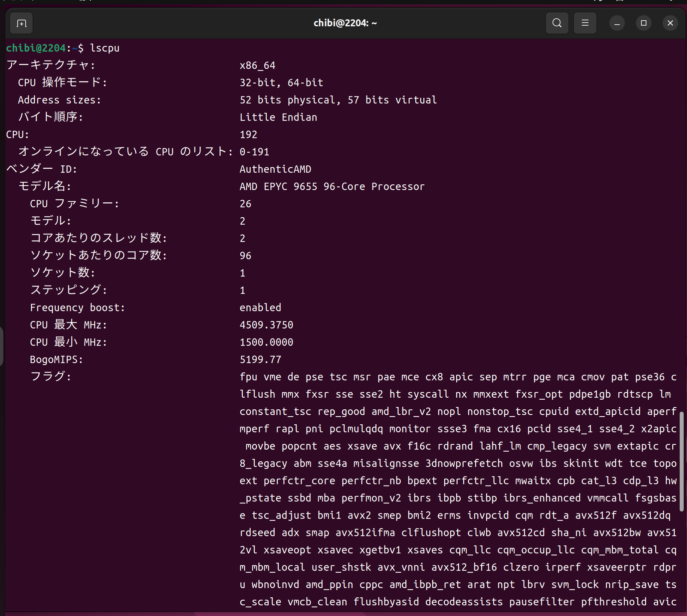Close the chibi@2204 terminal window
The width and height of the screenshot is (687, 616).
[670, 23]
